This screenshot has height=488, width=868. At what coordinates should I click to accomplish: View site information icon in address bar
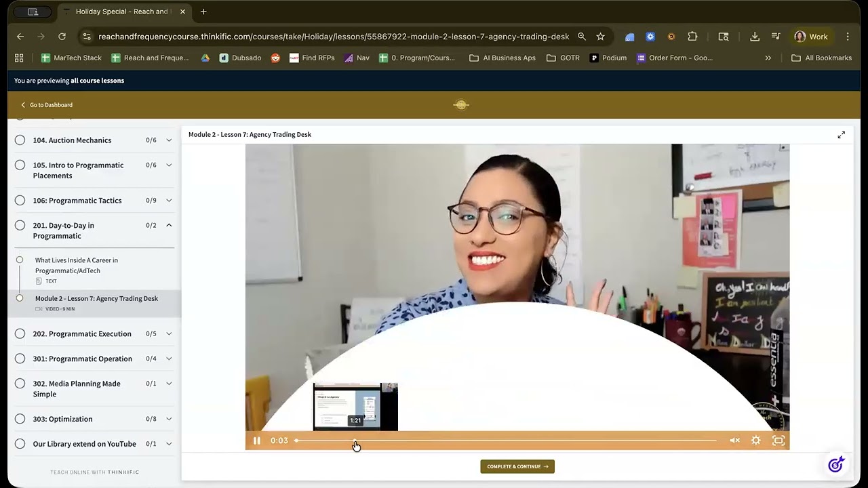(85, 37)
